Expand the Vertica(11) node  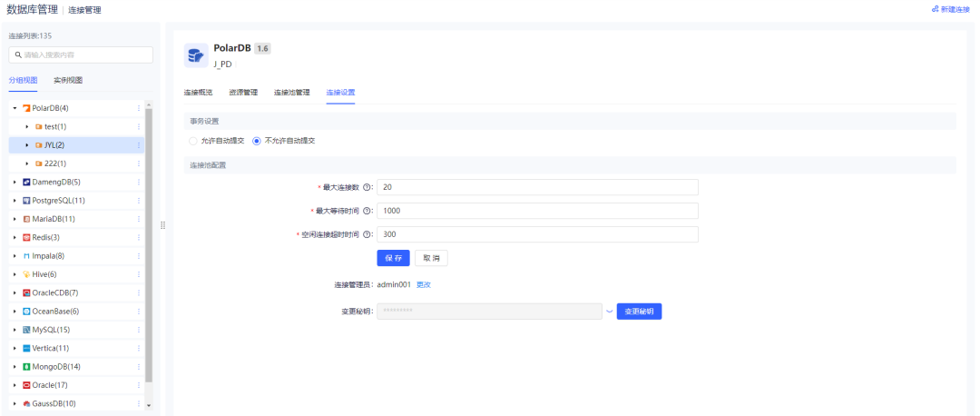tap(15, 348)
